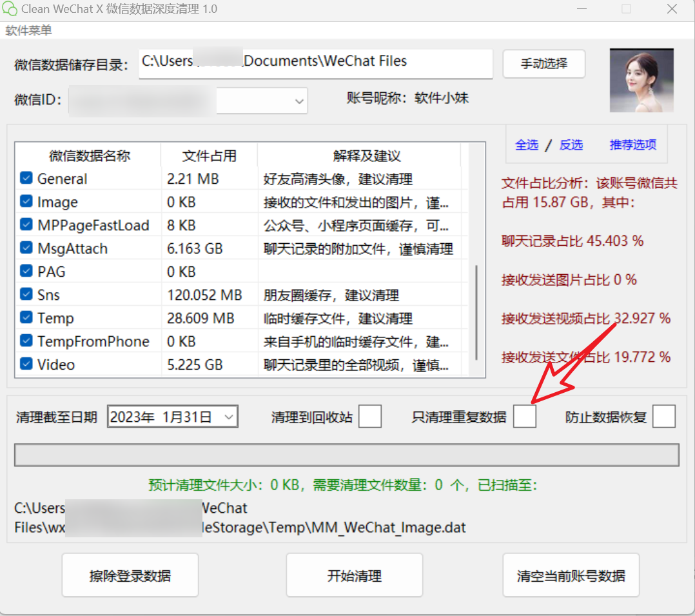Close the Clean WeChat X window
Viewport: 695px width, 616px height.
point(672,9)
